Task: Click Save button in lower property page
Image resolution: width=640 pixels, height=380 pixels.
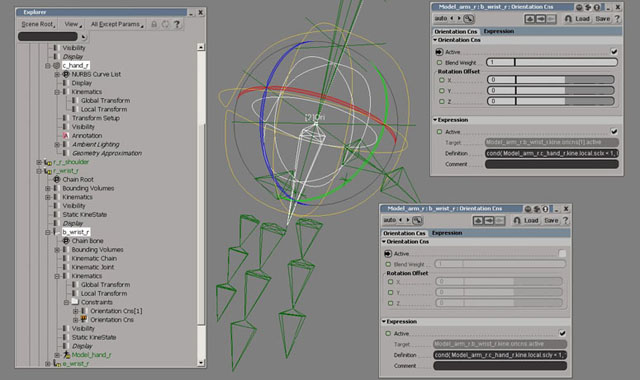Action: 551,220
